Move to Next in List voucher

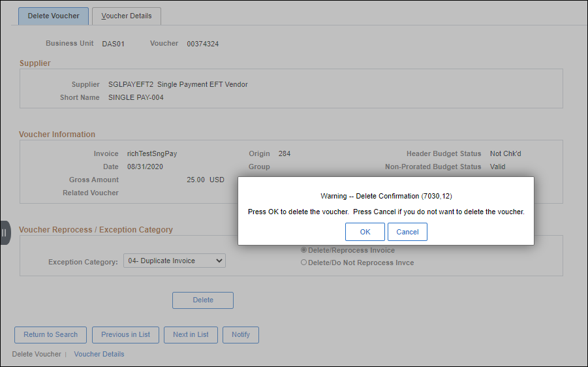pos(191,334)
